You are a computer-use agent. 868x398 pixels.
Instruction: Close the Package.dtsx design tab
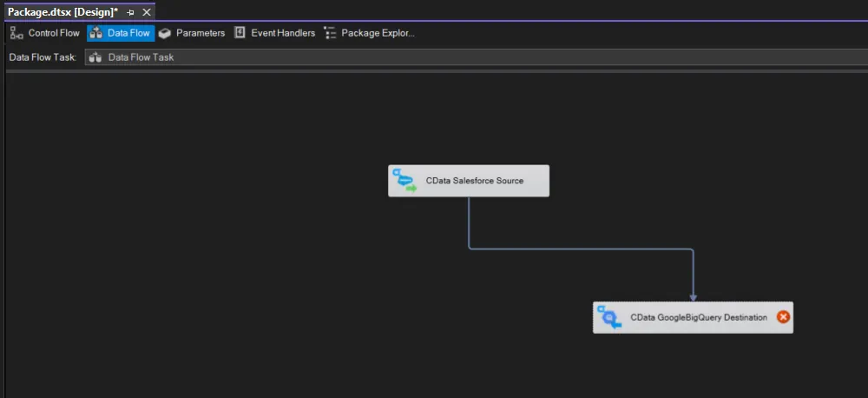(x=146, y=12)
